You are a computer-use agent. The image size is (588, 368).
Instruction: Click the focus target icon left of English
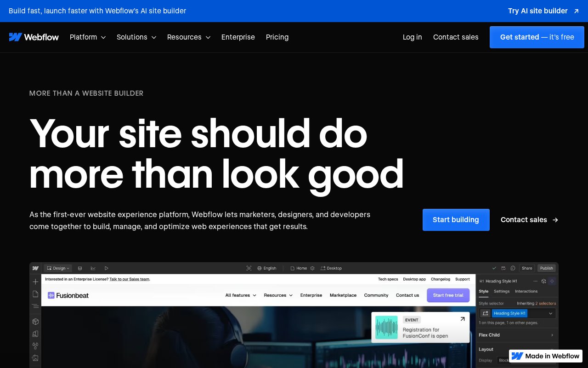click(249, 268)
